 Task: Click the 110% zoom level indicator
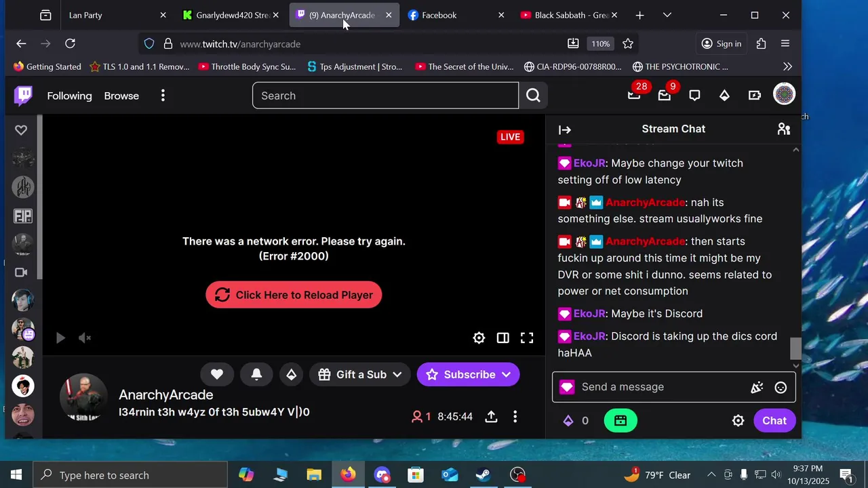[x=600, y=43]
